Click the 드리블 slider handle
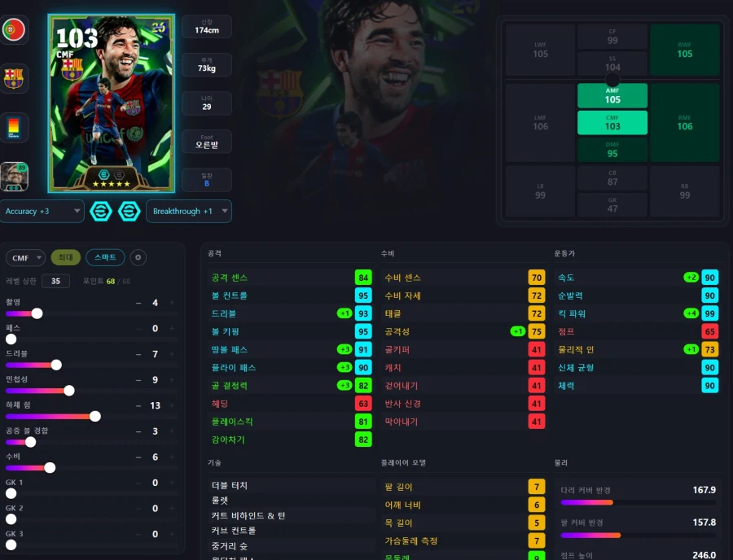The image size is (733, 560). click(56, 365)
